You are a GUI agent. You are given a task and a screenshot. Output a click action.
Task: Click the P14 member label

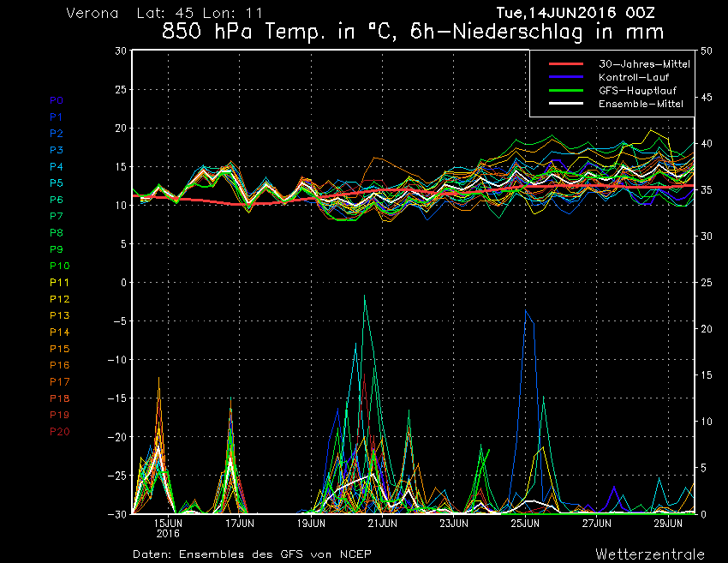(x=59, y=332)
